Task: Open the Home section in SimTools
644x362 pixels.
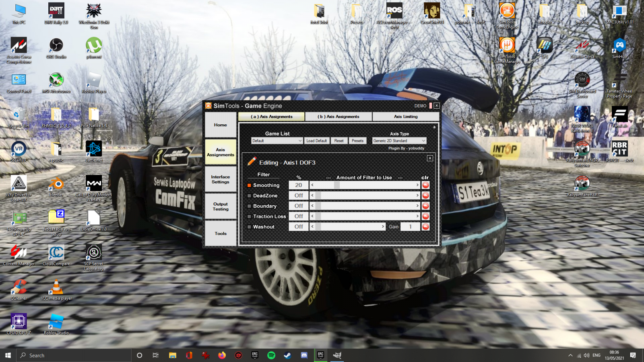Action: tap(221, 125)
